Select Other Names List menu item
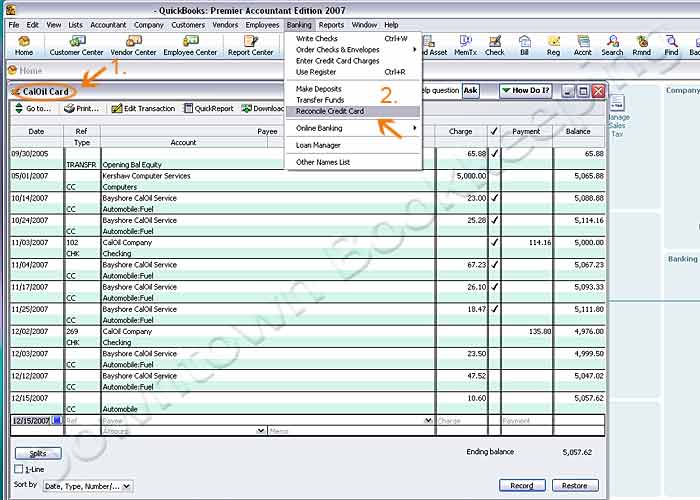 click(353, 162)
